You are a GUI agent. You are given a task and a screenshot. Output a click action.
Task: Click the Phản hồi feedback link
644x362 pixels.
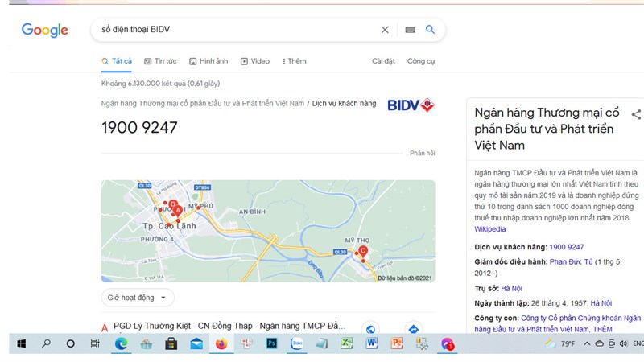[422, 153]
